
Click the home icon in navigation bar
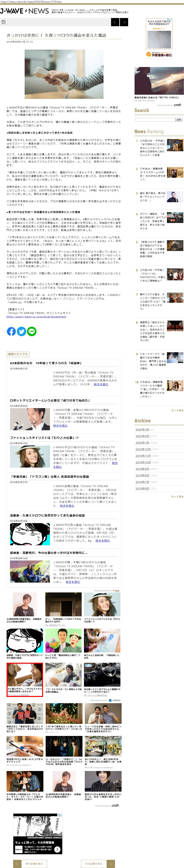4,22
